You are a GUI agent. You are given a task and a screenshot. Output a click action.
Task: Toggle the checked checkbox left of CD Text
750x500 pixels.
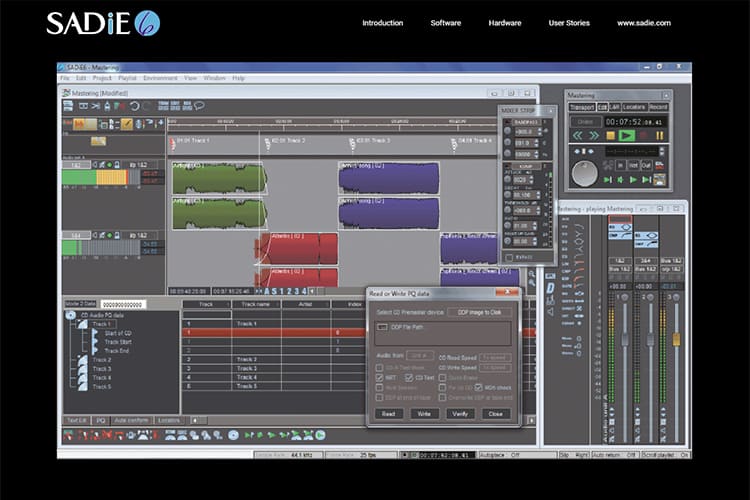(379, 378)
